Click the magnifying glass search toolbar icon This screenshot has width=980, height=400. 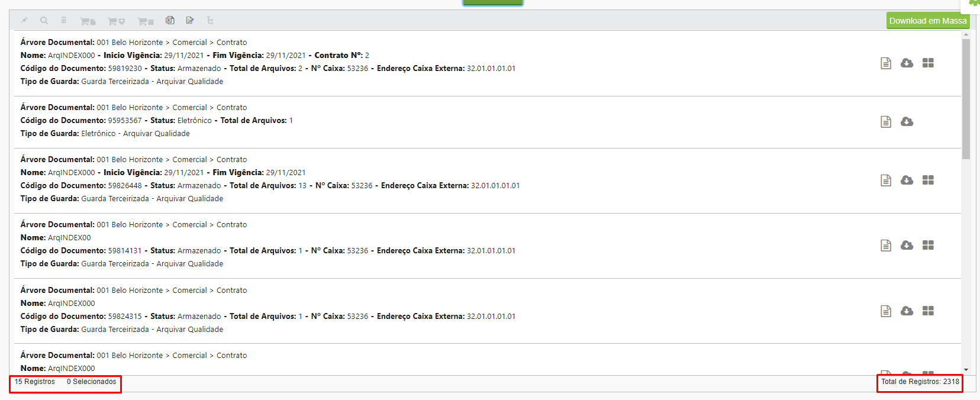[44, 20]
